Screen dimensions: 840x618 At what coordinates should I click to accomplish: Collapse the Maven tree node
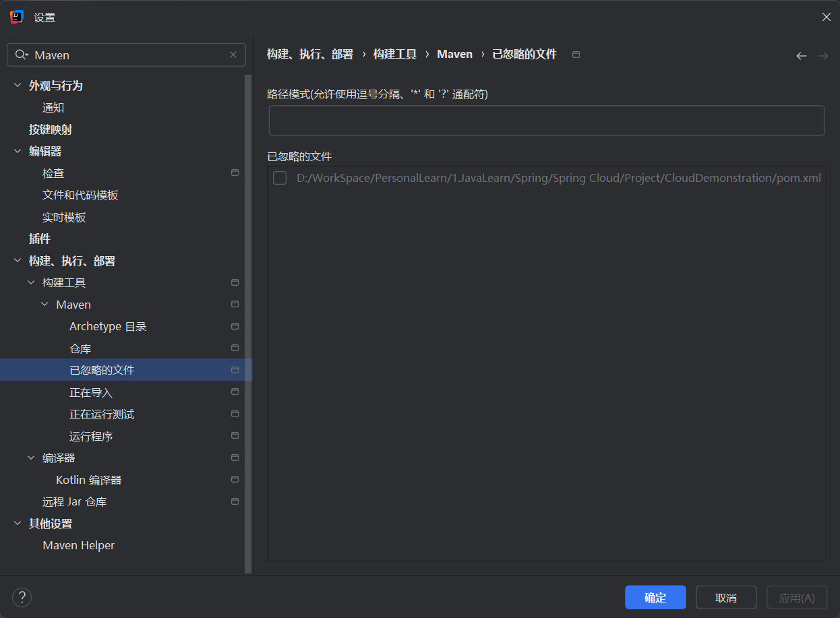pos(44,305)
